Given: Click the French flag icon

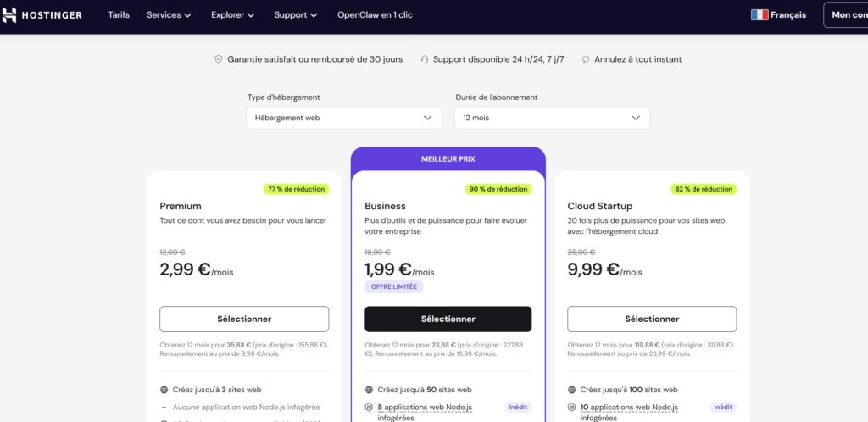Looking at the screenshot, I should (x=759, y=15).
